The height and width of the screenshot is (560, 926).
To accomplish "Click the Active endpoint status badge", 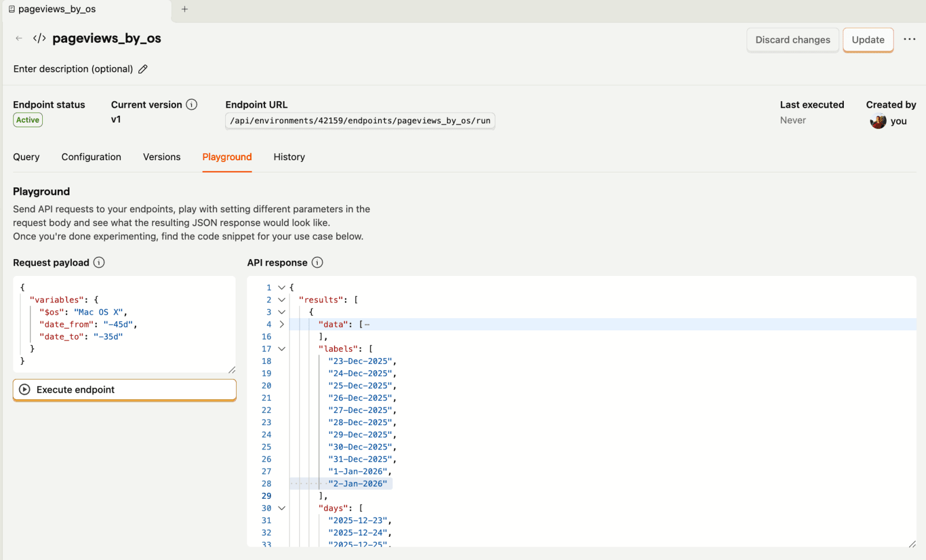I will click(x=27, y=120).
